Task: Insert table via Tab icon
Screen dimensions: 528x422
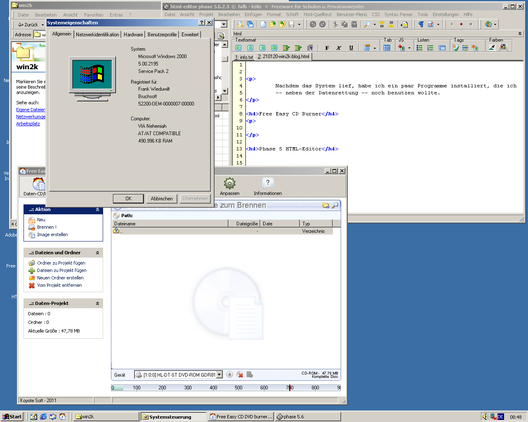Action: (x=387, y=48)
